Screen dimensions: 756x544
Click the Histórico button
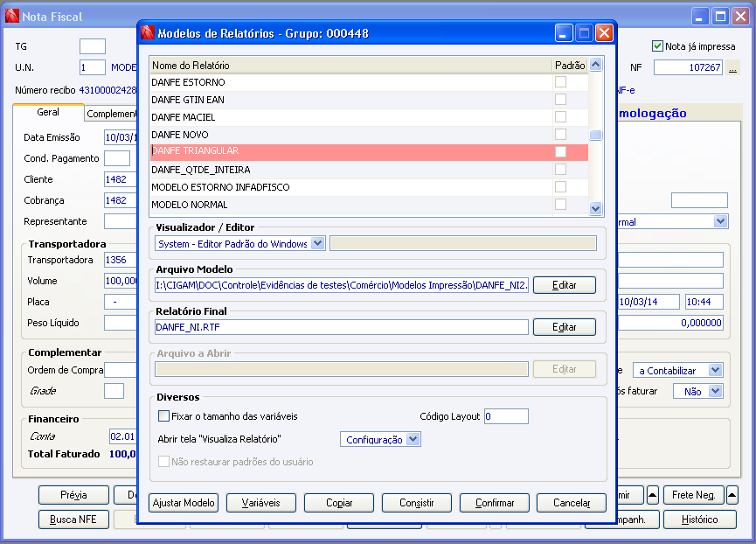click(699, 520)
